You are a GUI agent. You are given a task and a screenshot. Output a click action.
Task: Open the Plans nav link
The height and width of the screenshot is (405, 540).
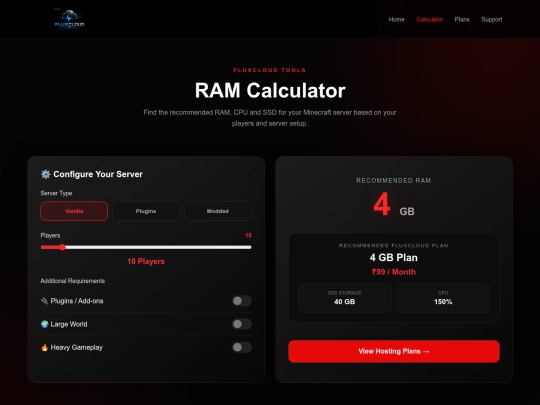[x=462, y=20]
